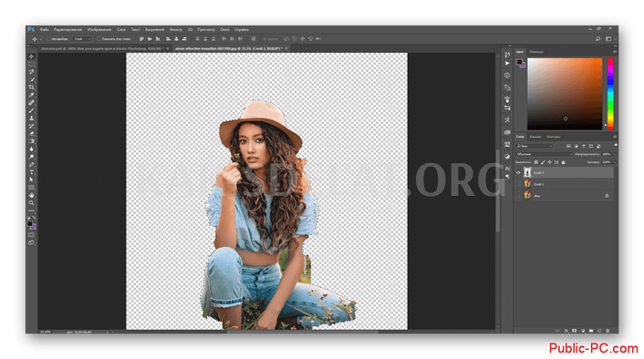Show the Слой 1 layer visibility box
The image size is (644, 359).
coord(518,184)
